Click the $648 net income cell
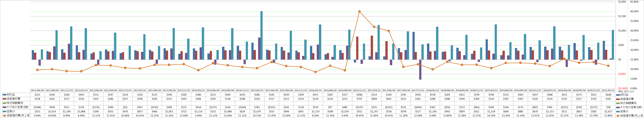 [608, 95]
